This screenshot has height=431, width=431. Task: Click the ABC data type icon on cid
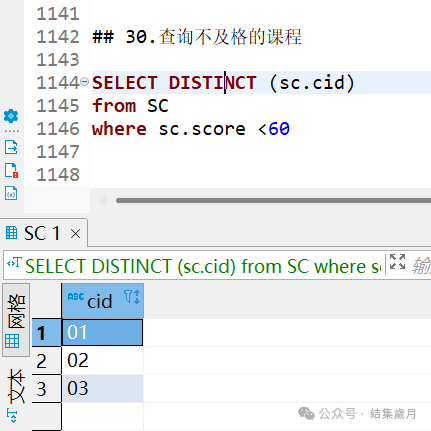click(x=76, y=296)
